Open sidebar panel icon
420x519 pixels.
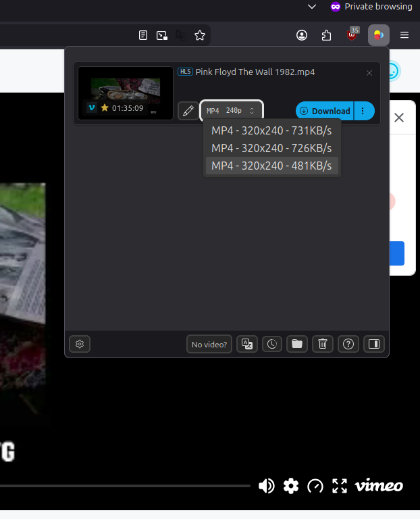pos(374,344)
